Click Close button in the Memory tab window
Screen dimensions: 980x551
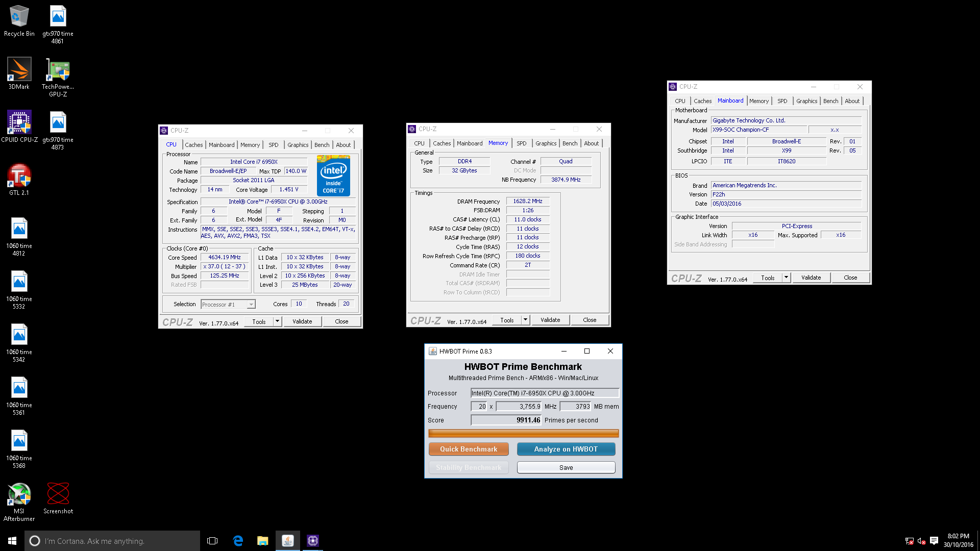(x=590, y=320)
